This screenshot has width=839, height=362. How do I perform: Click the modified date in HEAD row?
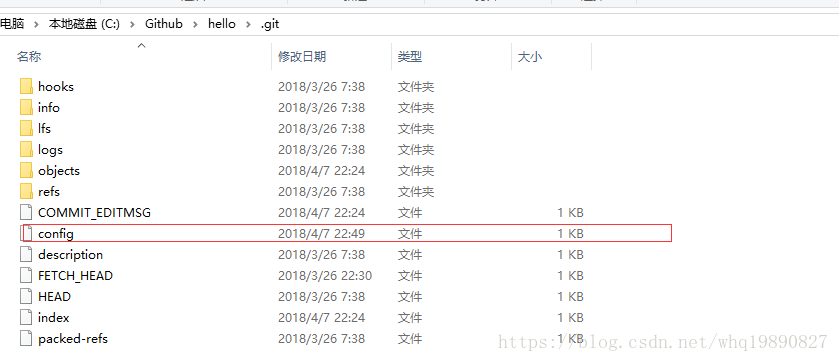(321, 296)
